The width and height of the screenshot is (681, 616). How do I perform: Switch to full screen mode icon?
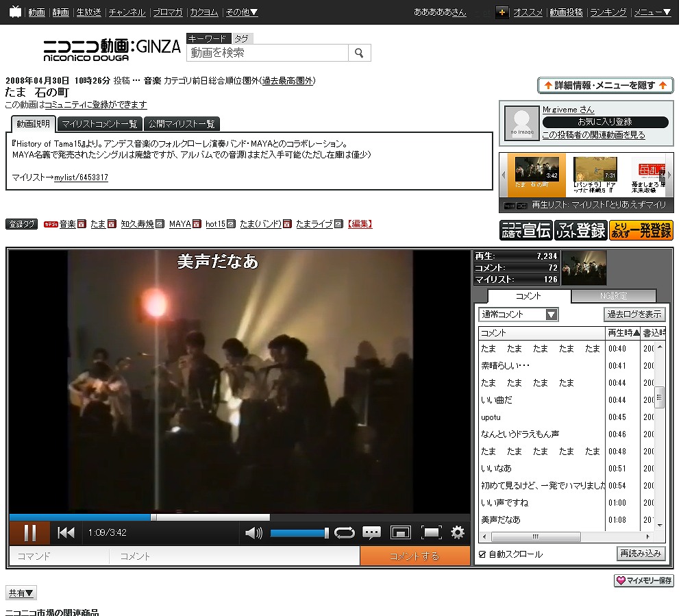(x=431, y=532)
